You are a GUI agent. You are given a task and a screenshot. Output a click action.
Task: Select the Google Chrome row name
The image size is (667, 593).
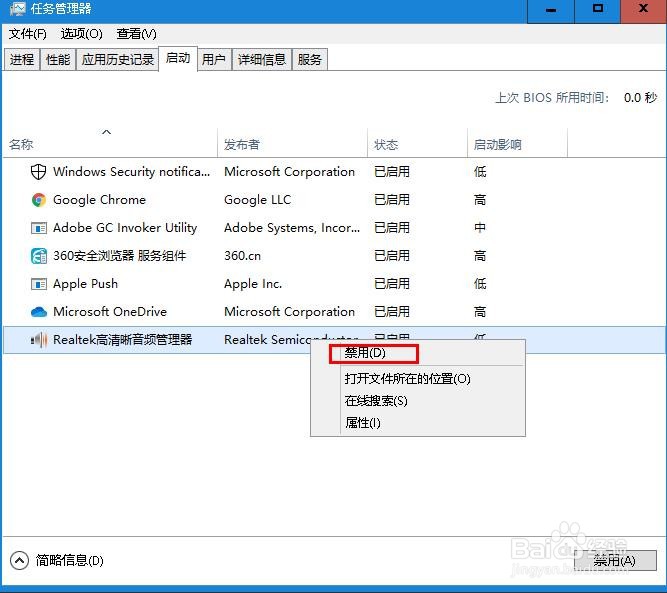pos(100,200)
